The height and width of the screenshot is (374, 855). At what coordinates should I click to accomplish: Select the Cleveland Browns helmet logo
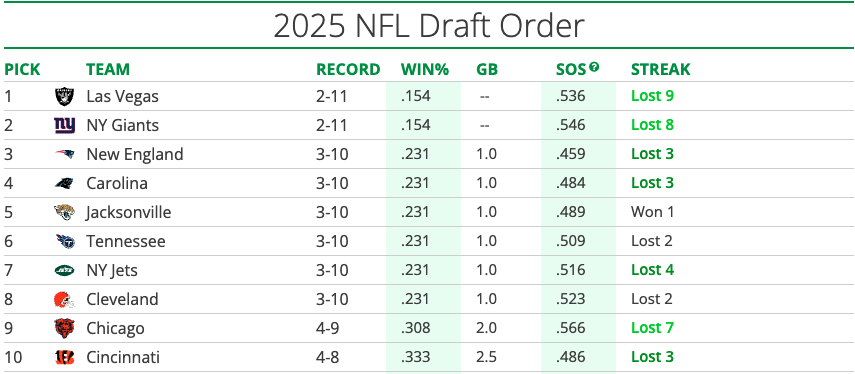[x=64, y=299]
